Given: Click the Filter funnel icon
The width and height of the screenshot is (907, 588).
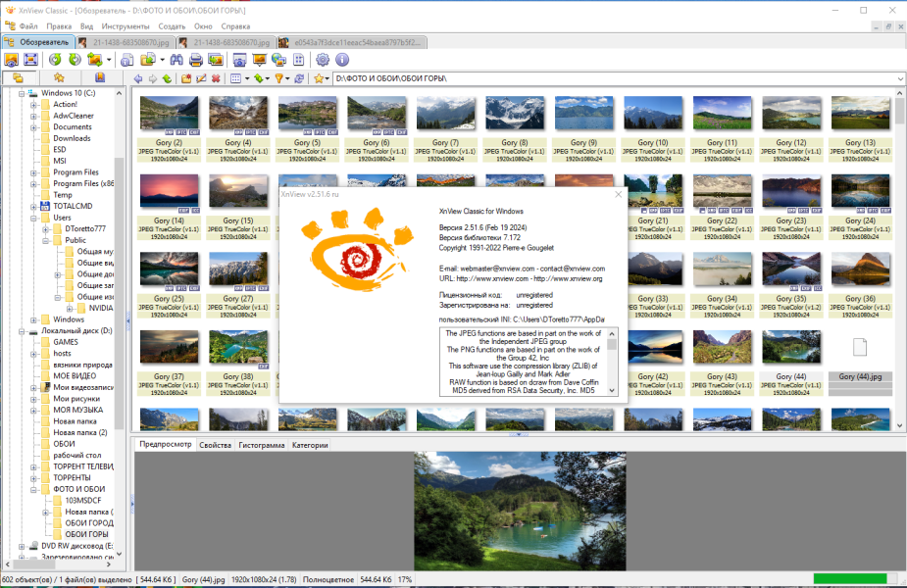Looking at the screenshot, I should 279,78.
